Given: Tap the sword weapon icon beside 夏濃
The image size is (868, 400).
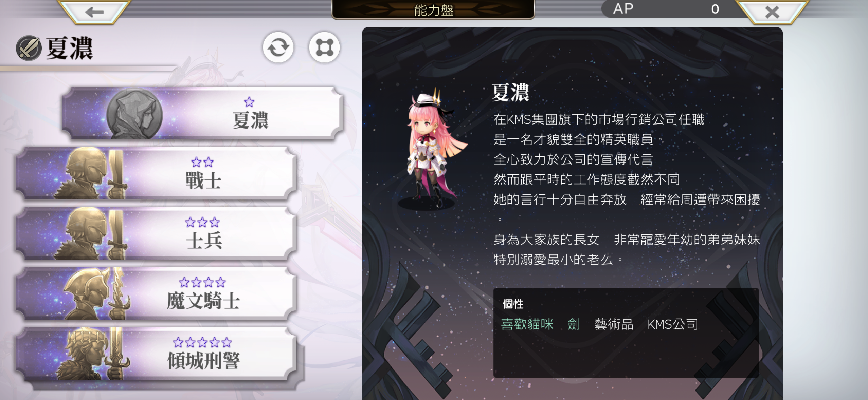Looking at the screenshot, I should pos(29,48).
